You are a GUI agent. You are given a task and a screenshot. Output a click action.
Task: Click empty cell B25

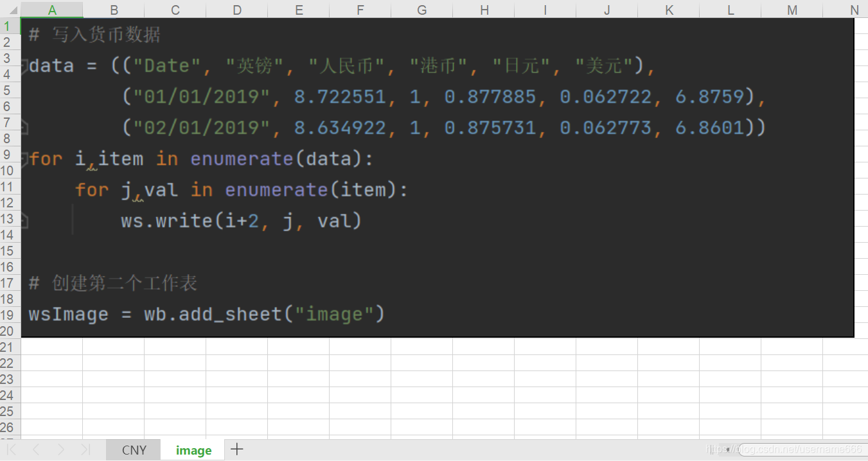click(x=114, y=412)
